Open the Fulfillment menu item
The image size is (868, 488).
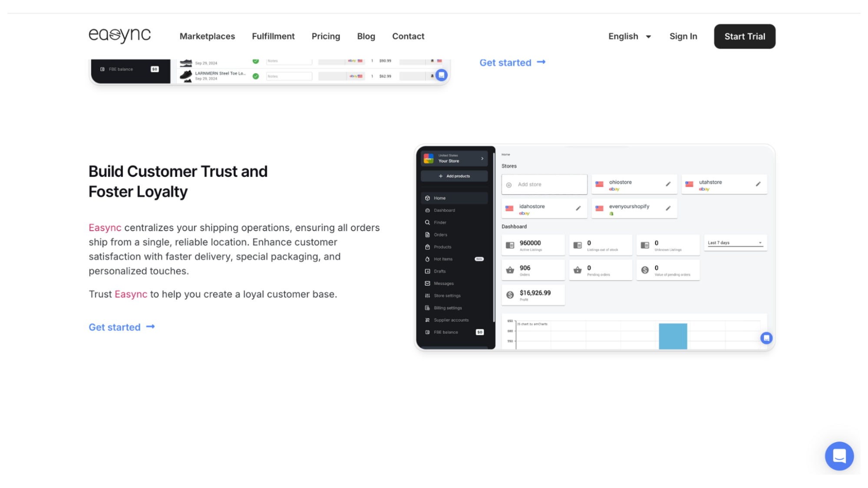[x=273, y=36]
